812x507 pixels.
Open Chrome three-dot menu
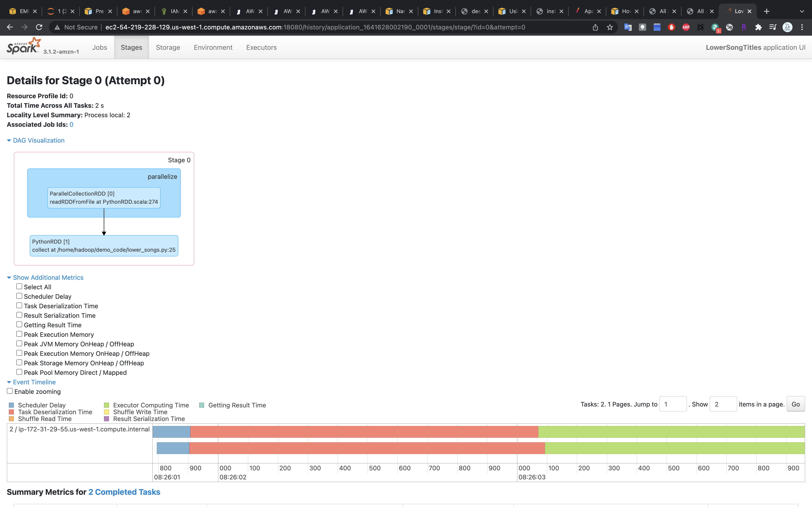(x=802, y=27)
